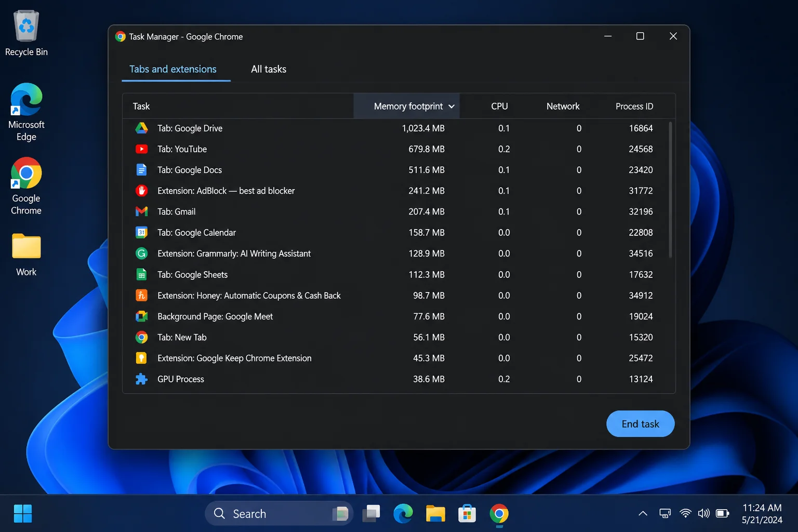The width and height of the screenshot is (798, 532).
Task: Click the taskbar Search box
Action: (x=279, y=514)
